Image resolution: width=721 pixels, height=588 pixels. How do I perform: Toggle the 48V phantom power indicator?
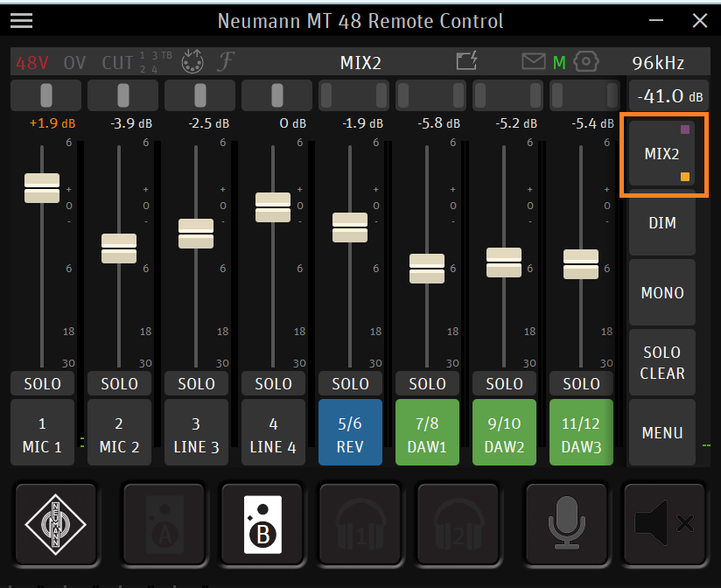point(31,62)
